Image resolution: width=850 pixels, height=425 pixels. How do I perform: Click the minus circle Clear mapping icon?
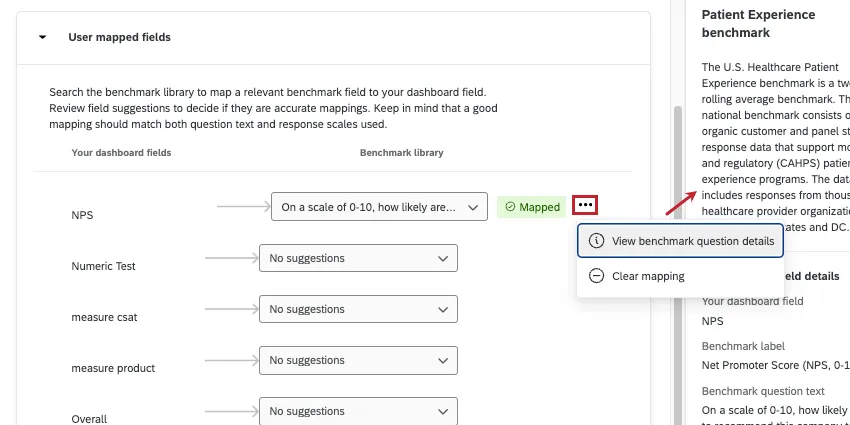click(597, 276)
